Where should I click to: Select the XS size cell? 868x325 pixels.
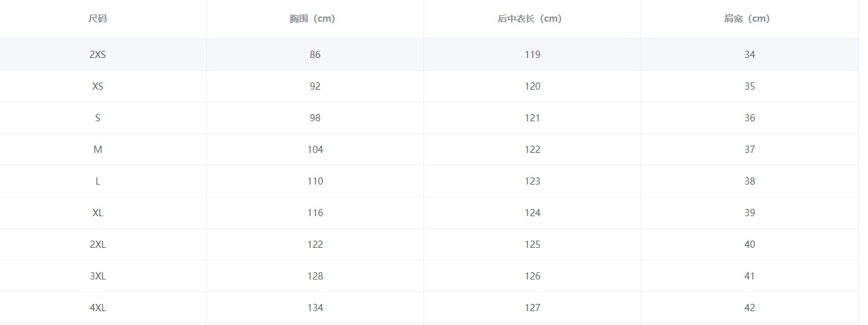[x=97, y=86]
